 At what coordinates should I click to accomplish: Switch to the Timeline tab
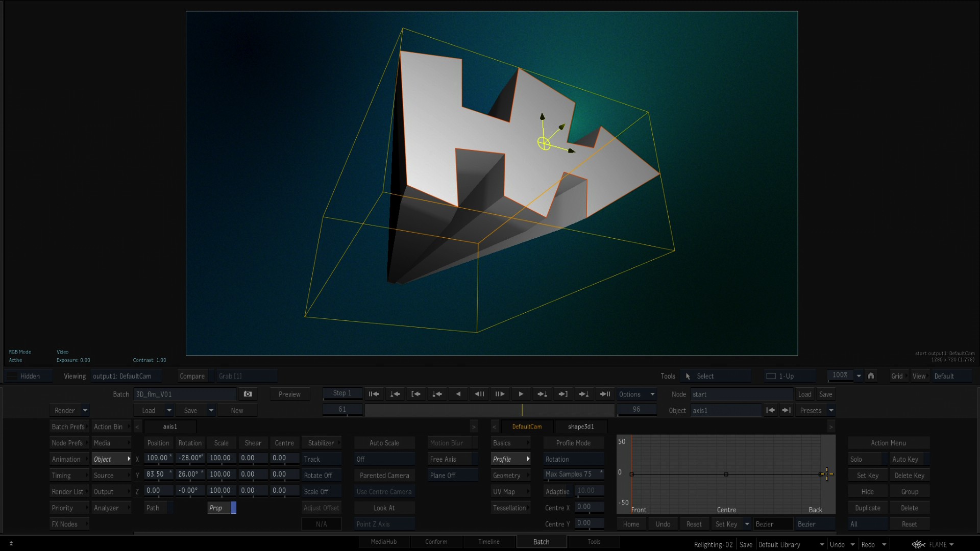click(x=488, y=541)
